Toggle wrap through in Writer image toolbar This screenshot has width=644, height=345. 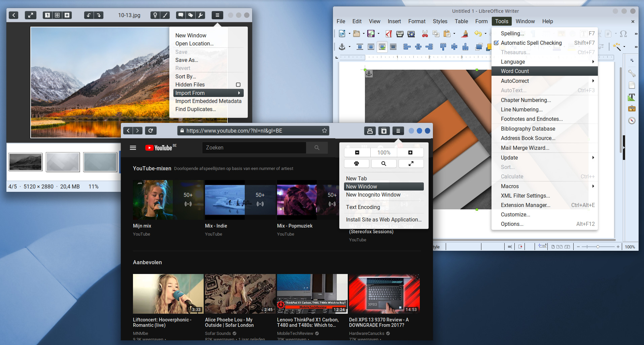click(393, 47)
